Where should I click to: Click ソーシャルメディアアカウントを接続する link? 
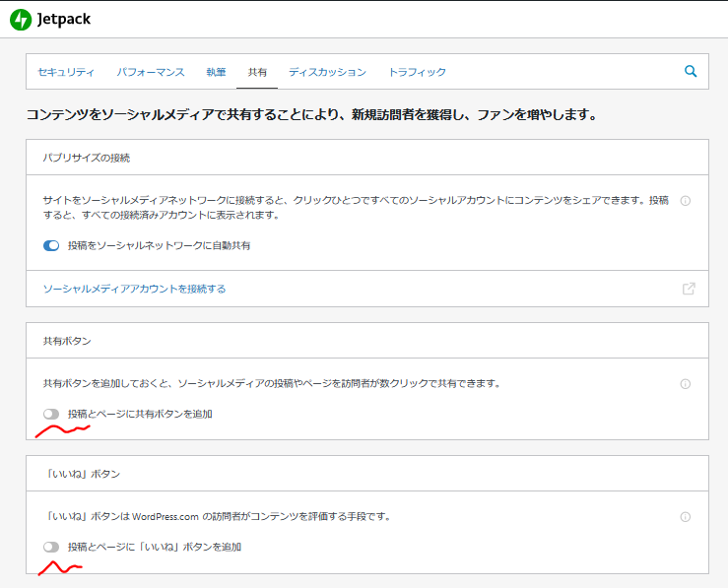(x=135, y=289)
